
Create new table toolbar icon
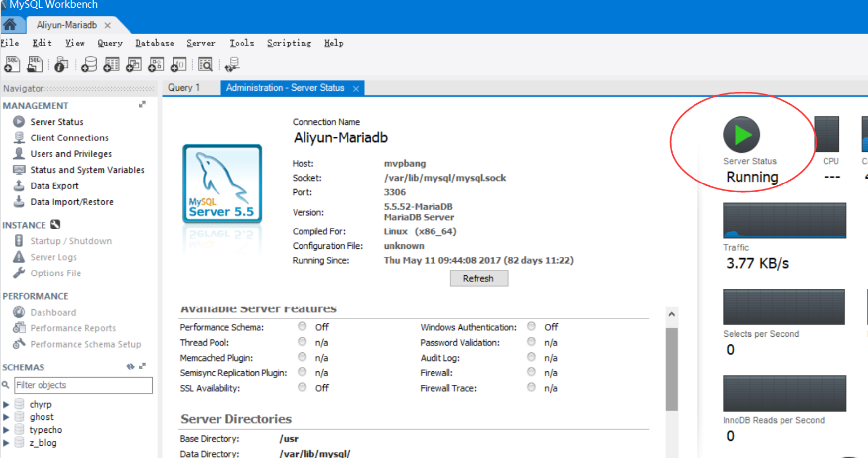[111, 64]
